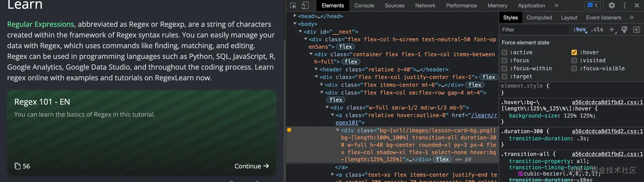Collapse the container flex div node
The height and width of the screenshot is (182, 644).
pyautogui.click(x=311, y=54)
